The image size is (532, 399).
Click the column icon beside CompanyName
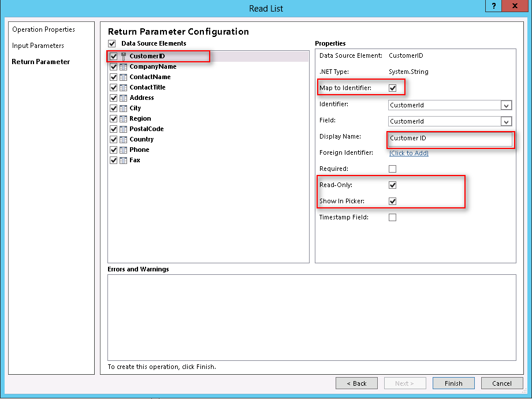tap(124, 67)
